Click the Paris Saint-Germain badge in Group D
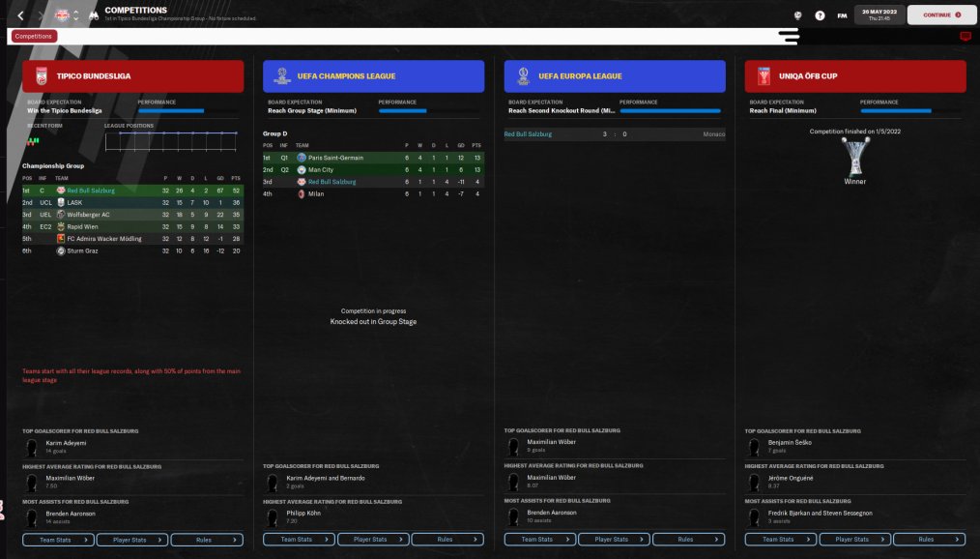 click(302, 158)
